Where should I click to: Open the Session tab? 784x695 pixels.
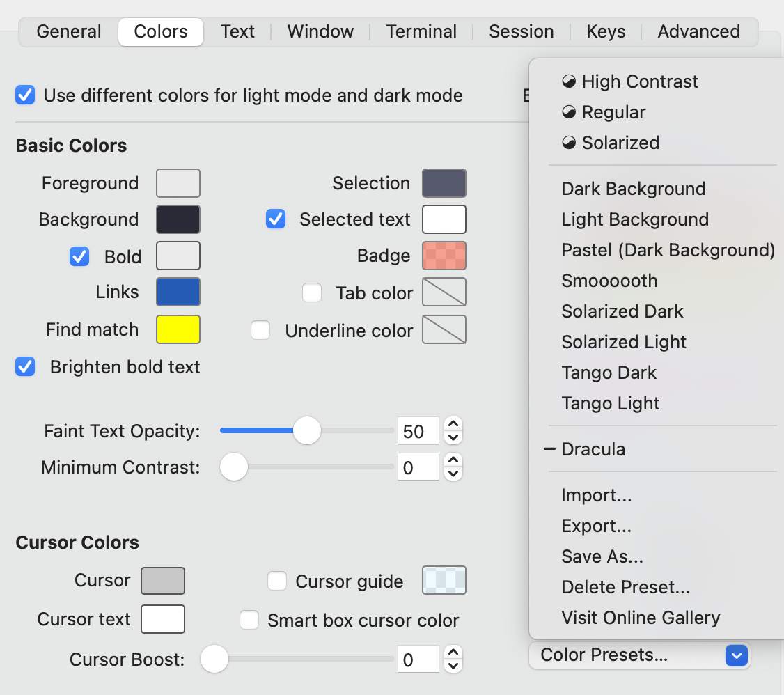(x=521, y=31)
